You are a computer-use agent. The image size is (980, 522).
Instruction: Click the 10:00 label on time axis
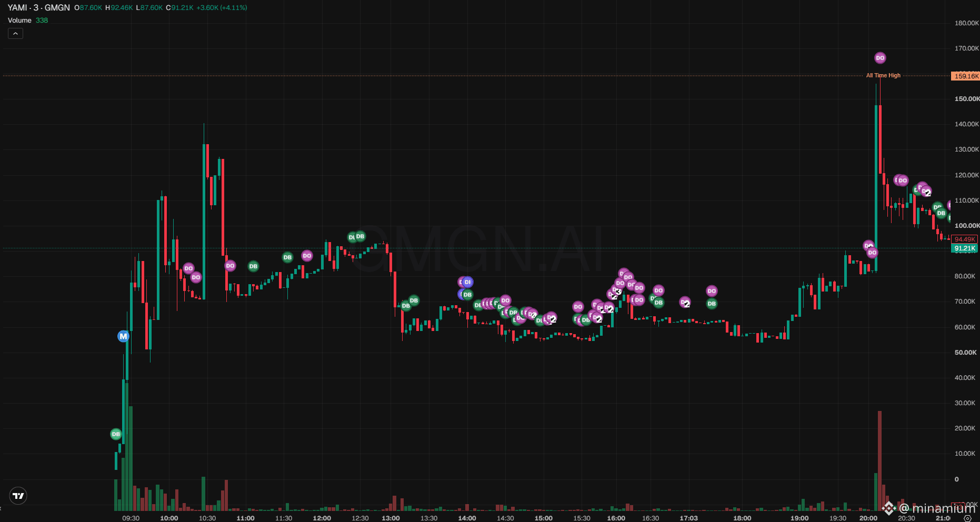169,518
